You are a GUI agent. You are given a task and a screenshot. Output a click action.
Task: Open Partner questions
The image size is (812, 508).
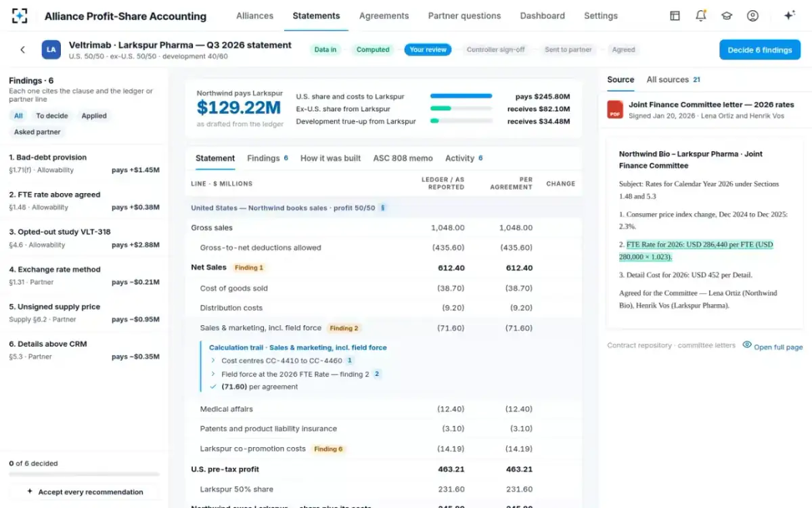[x=464, y=16]
